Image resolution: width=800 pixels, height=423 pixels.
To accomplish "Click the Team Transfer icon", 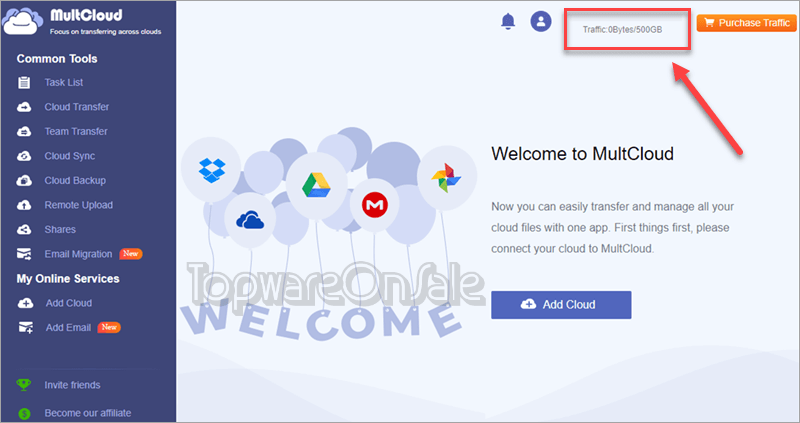I will point(24,132).
